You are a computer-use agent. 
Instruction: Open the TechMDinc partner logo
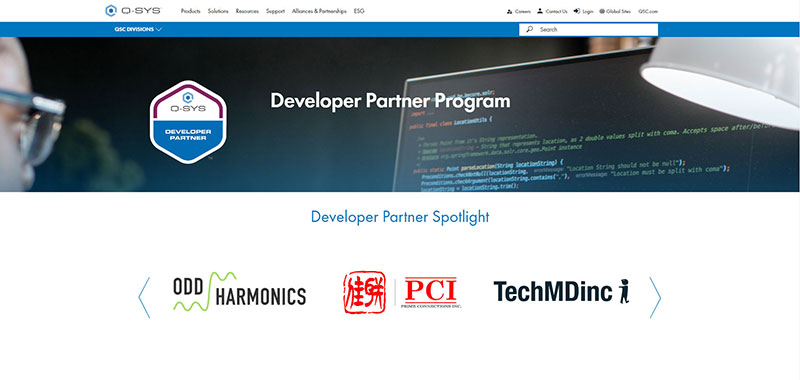(562, 291)
